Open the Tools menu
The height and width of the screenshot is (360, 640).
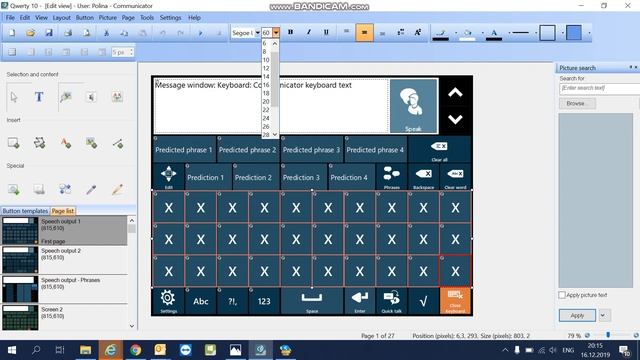[147, 18]
